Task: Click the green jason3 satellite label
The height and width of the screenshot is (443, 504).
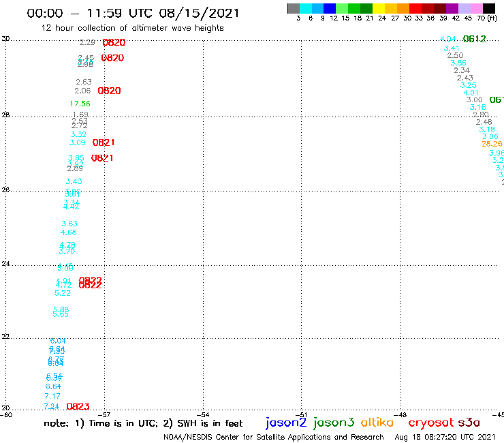Action: 334,423
